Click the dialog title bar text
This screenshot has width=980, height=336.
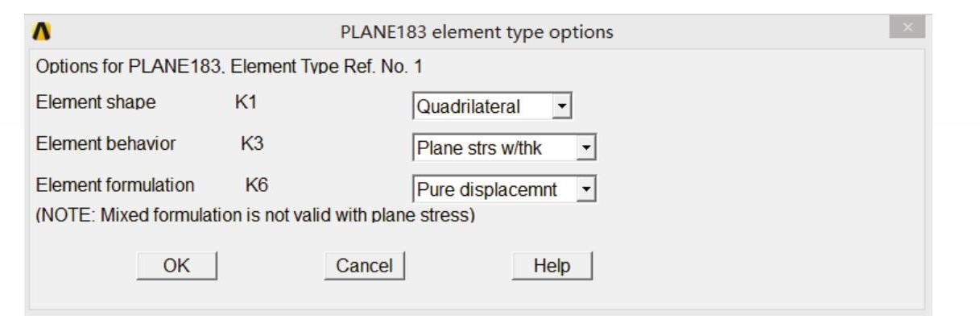pos(478,32)
